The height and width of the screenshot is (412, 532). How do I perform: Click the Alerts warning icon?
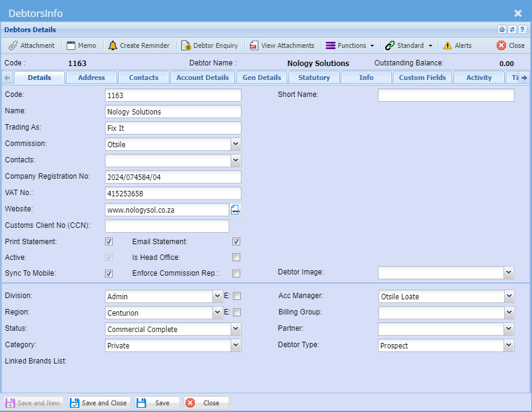click(x=448, y=45)
